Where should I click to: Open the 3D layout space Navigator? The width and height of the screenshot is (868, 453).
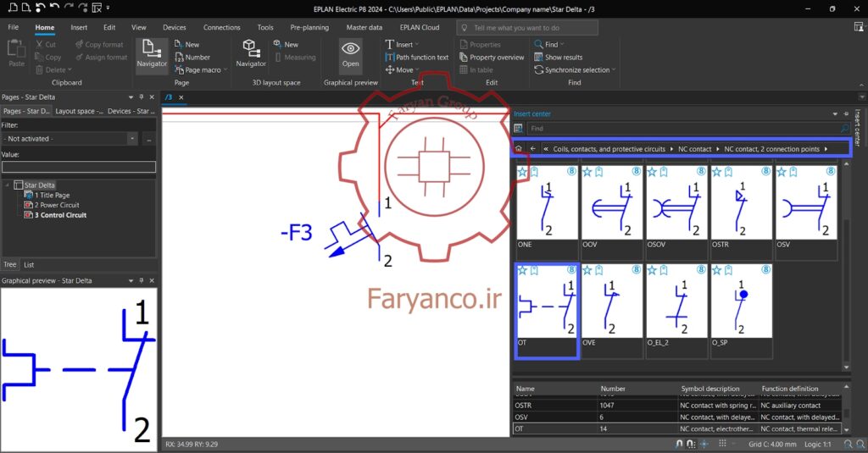tap(251, 53)
